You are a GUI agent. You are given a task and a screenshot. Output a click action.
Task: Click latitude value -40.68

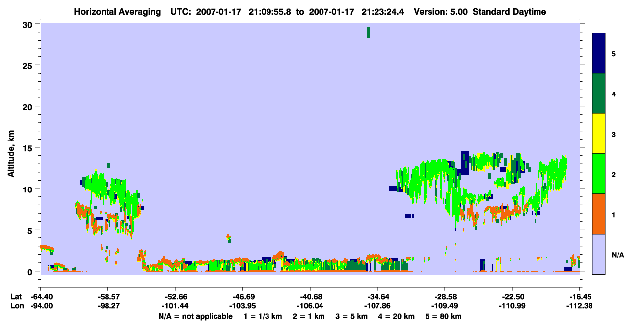[310, 296]
